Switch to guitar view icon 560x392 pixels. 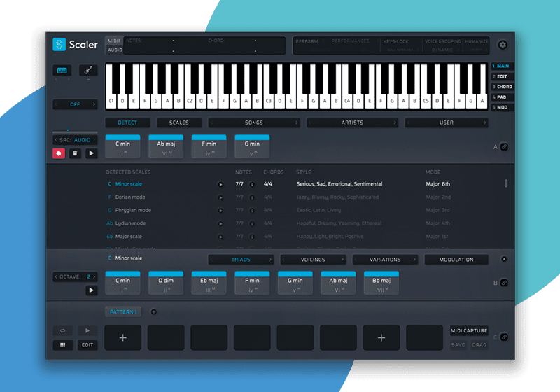click(x=88, y=70)
